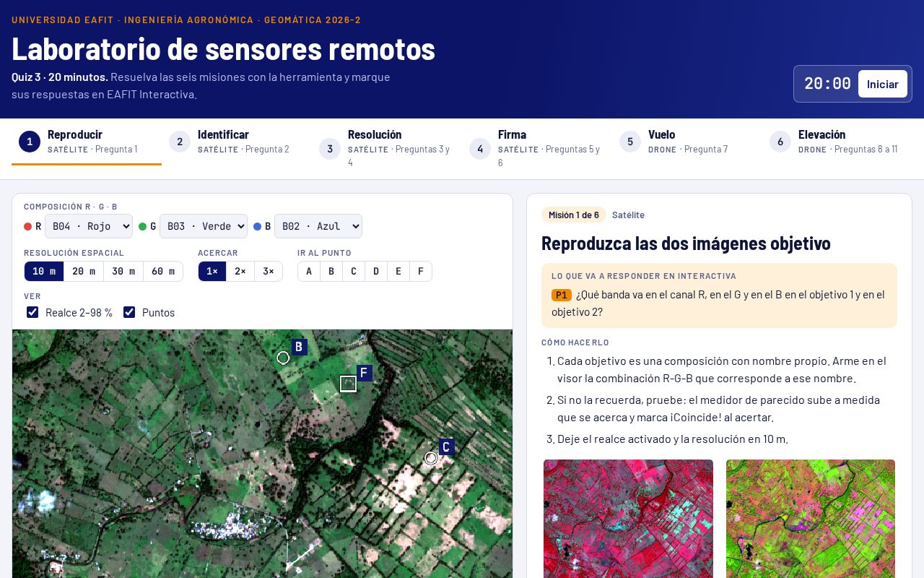Open the R channel band dropdown

point(89,226)
